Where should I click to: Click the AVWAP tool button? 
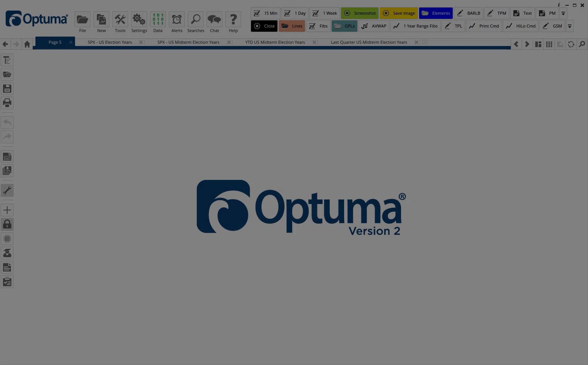tap(374, 26)
